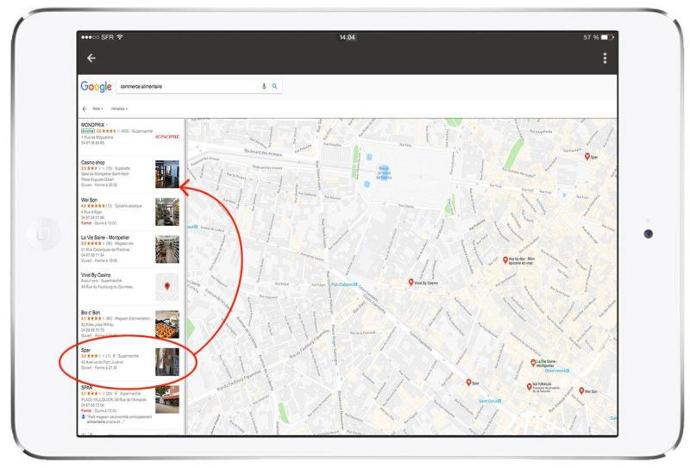Click the Google logo
The image size is (690, 468).
pyautogui.click(x=96, y=87)
